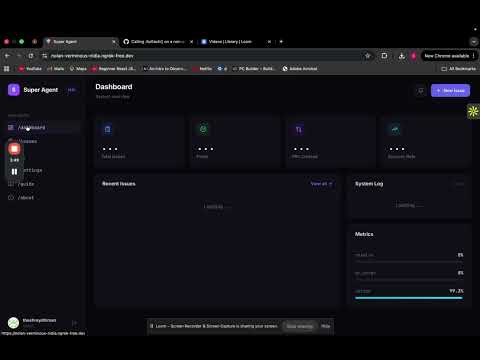Click the teal uptime progress bar
The width and height of the screenshot is (480, 360).
[409, 298]
